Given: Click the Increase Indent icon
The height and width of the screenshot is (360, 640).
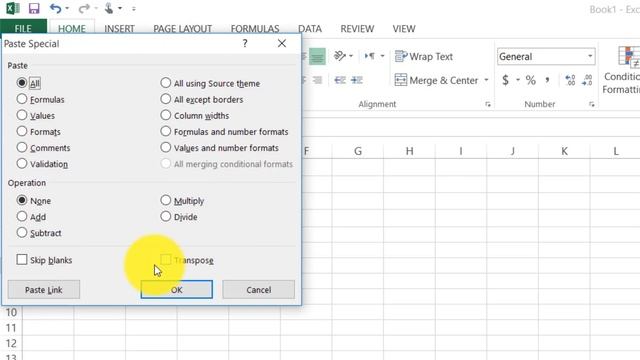Looking at the screenshot, I should tap(357, 80).
